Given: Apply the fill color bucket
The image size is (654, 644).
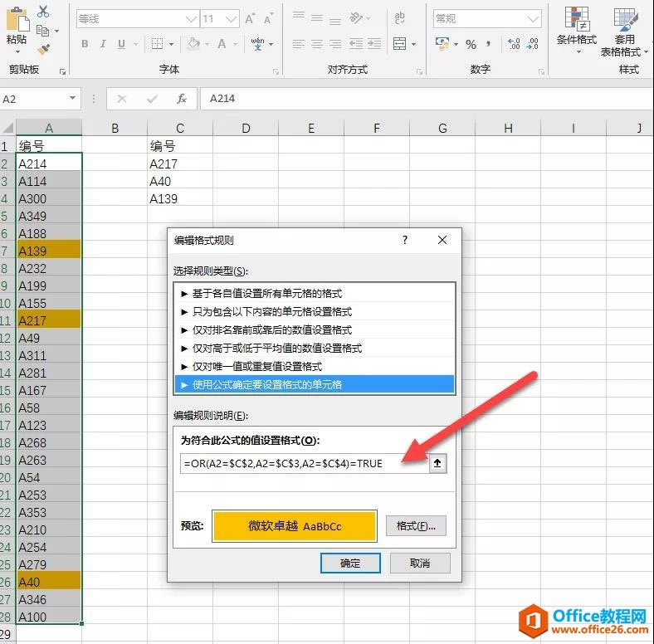Looking at the screenshot, I should (193, 43).
